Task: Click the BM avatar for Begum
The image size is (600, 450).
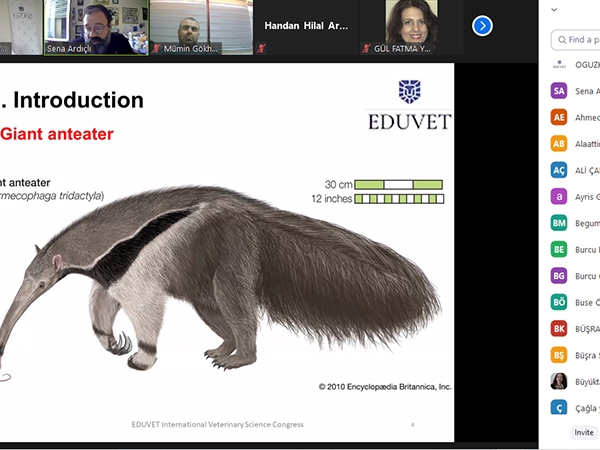Action: 559,223
